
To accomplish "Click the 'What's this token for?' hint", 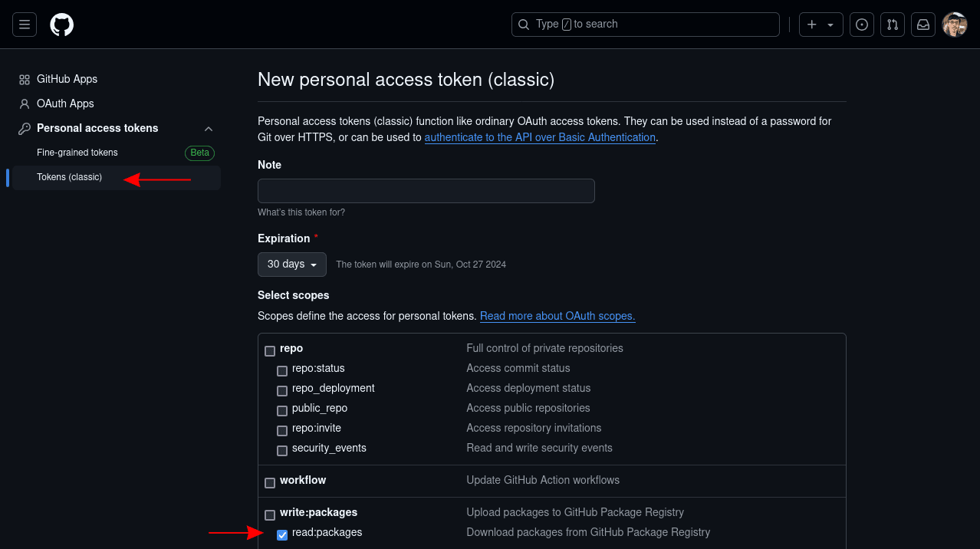I will pyautogui.click(x=301, y=212).
